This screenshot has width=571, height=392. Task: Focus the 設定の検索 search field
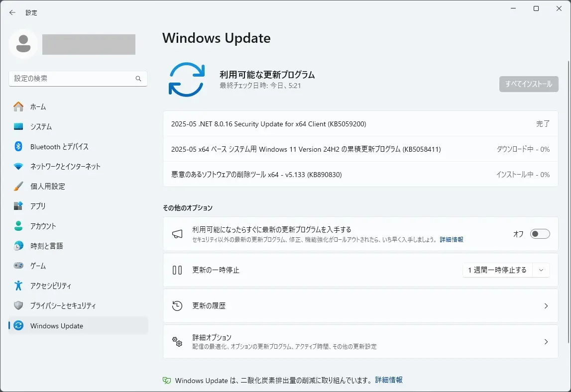(x=78, y=79)
